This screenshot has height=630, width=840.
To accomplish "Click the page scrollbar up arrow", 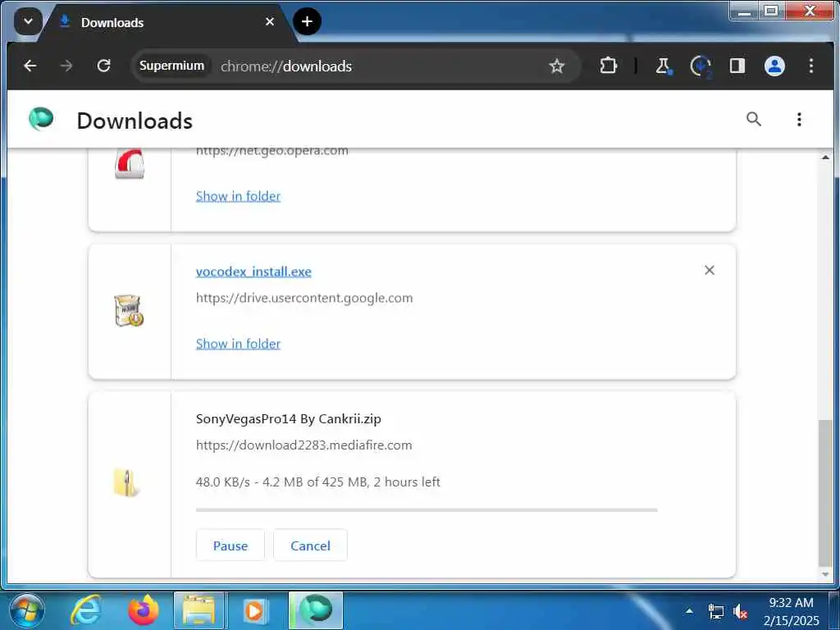I will coord(825,157).
